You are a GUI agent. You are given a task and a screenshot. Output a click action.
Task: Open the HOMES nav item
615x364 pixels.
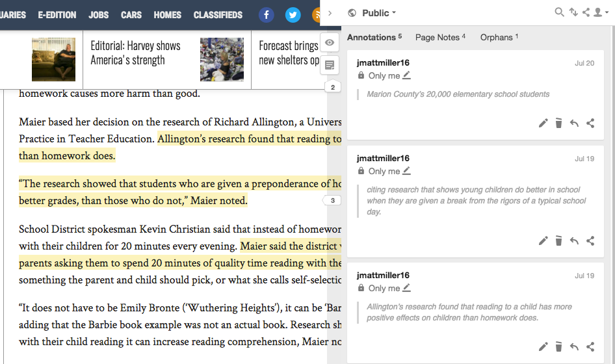coord(168,15)
